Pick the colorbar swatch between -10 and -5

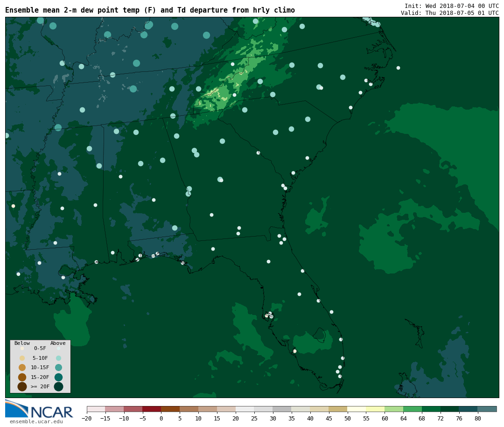[133, 409]
